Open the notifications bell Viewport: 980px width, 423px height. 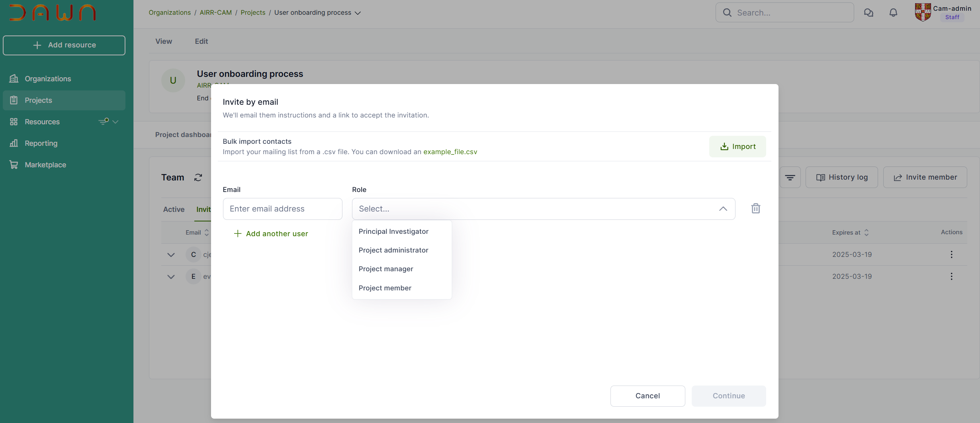click(x=893, y=13)
